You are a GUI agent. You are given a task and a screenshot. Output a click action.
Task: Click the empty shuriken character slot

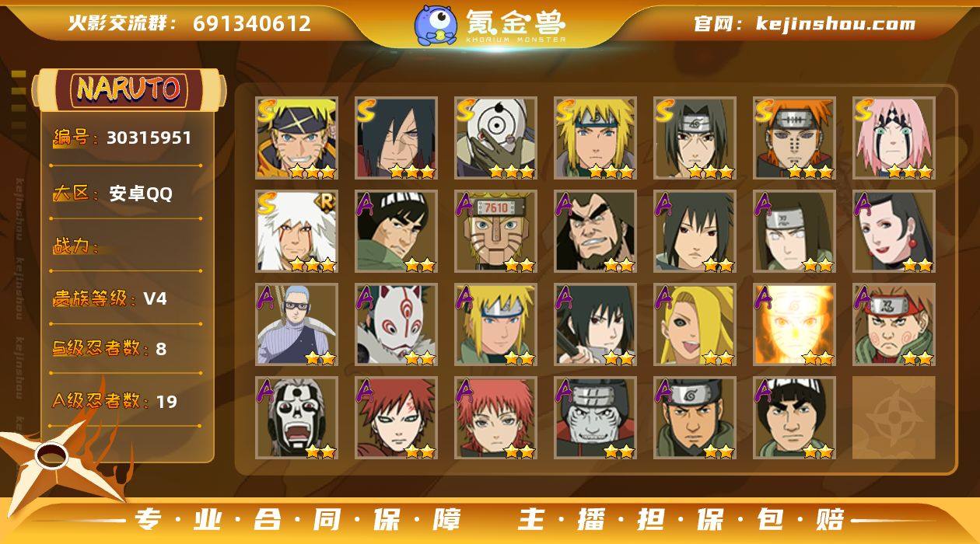point(894,418)
